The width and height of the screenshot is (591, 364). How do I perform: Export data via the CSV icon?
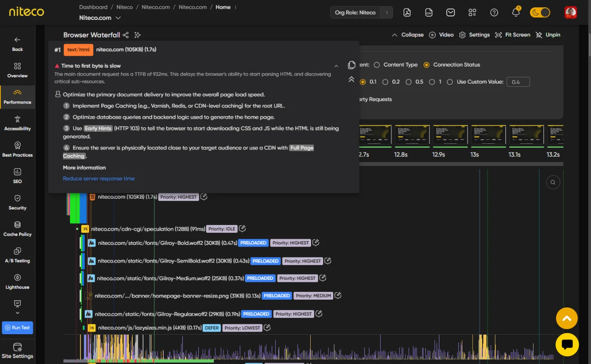429,13
